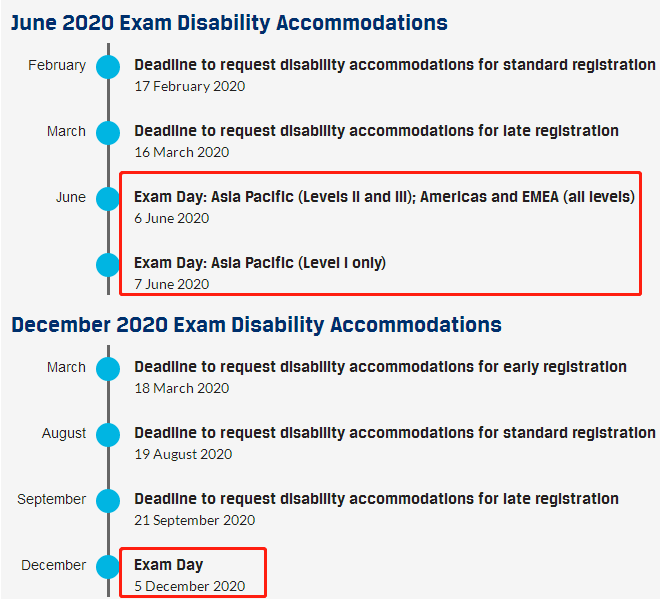Click the 6 June 2020 date text
663x599 pixels.
point(172,218)
